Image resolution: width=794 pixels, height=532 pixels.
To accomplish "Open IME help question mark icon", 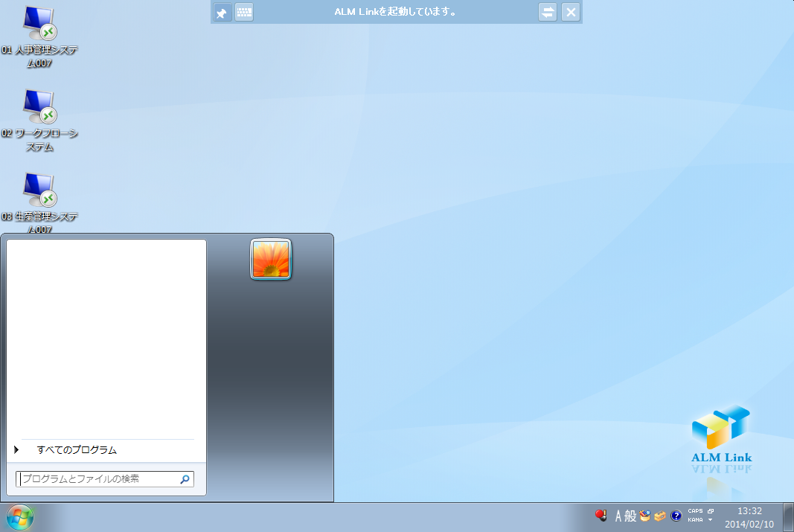I will [x=676, y=516].
